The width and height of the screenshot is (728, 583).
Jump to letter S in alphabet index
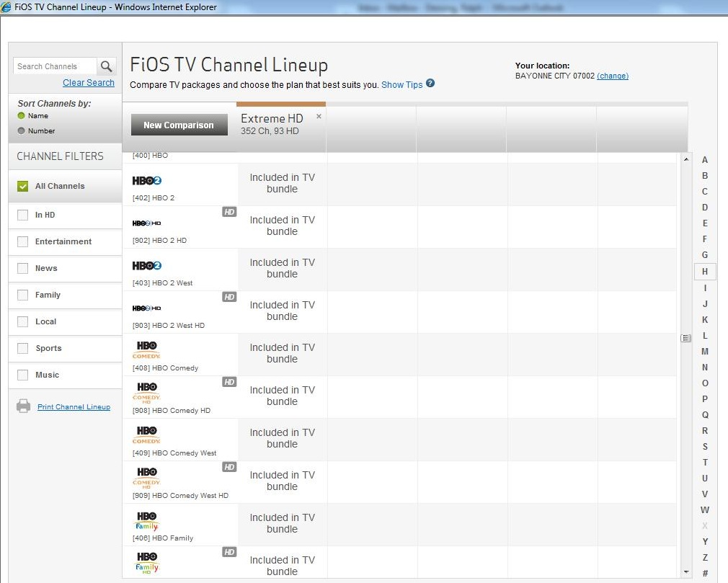[705, 447]
